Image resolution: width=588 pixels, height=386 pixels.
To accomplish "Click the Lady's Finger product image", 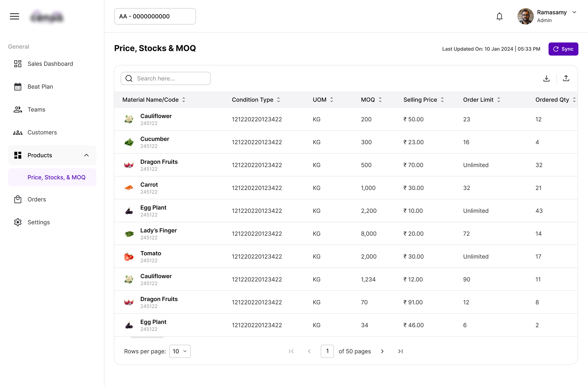I will point(129,234).
